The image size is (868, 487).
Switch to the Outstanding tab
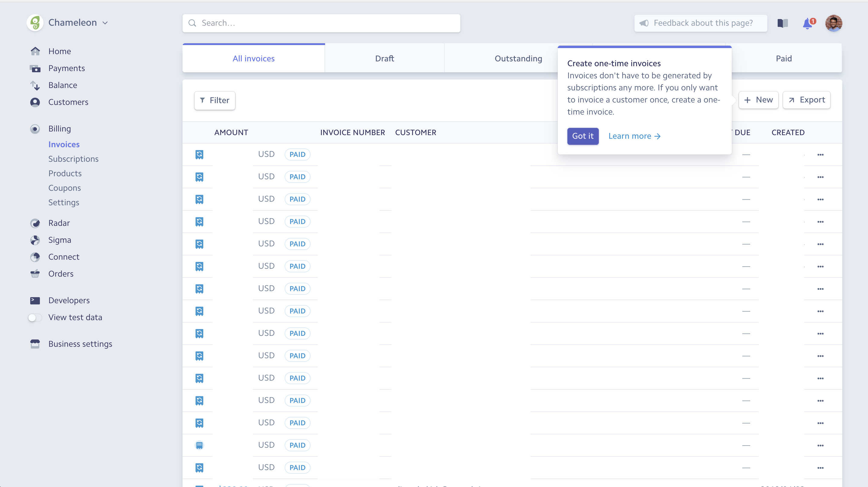518,58
